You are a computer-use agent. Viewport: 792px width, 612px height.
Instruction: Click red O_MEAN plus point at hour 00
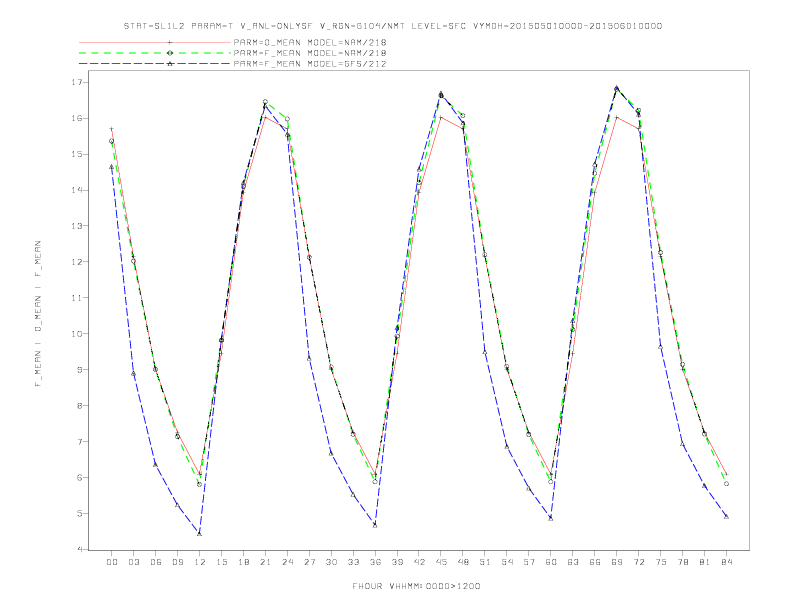112,129
